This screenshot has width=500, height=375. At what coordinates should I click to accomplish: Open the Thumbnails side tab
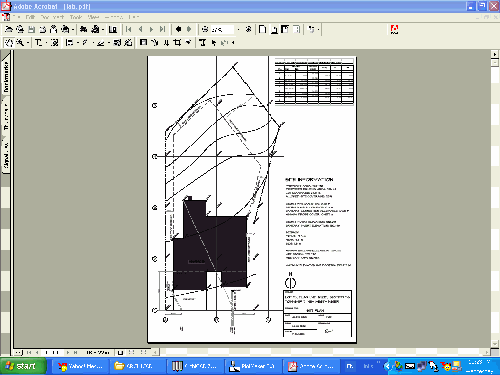(x=6, y=117)
